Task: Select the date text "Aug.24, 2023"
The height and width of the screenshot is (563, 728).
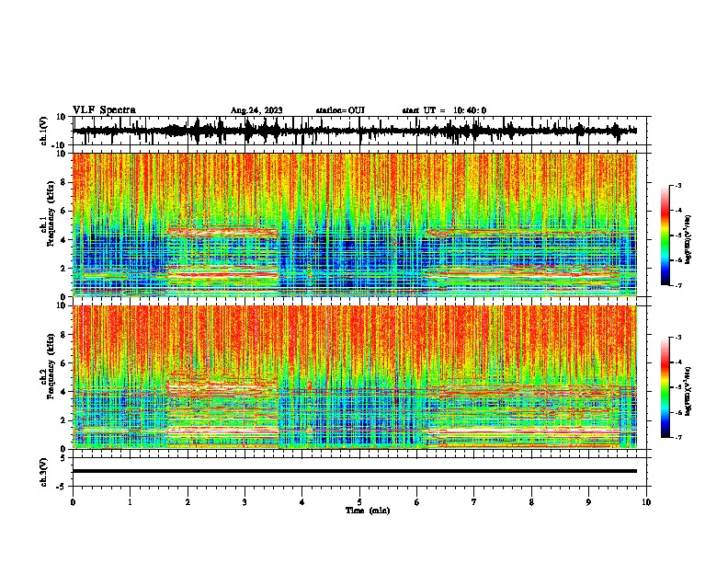Action: [256, 110]
